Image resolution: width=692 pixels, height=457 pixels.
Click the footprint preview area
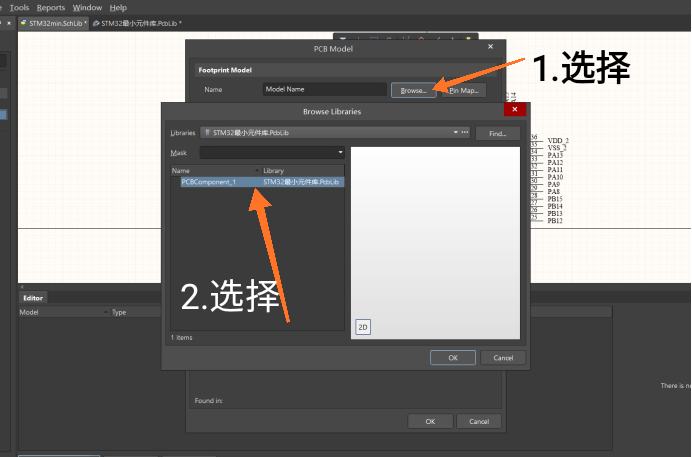click(435, 243)
